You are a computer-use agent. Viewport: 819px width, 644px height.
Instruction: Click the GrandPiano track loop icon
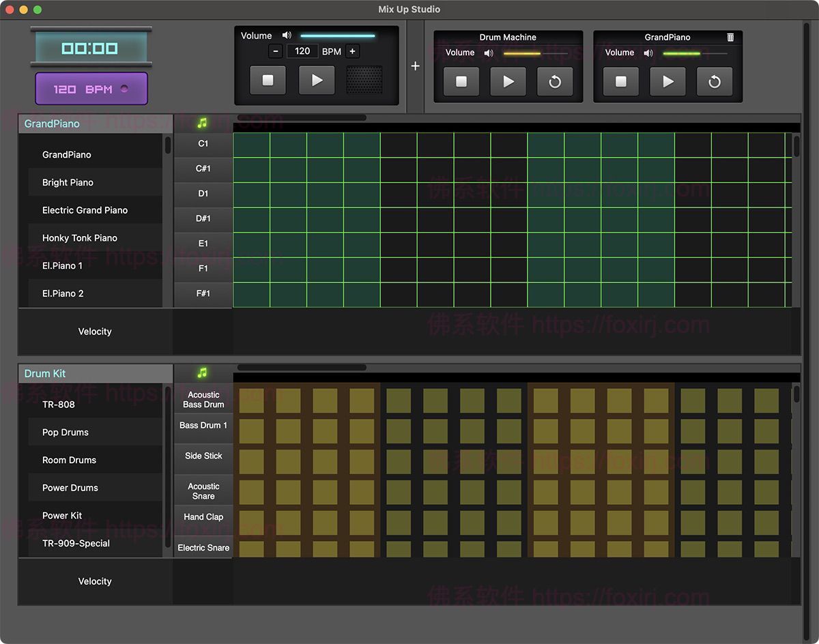pos(715,82)
